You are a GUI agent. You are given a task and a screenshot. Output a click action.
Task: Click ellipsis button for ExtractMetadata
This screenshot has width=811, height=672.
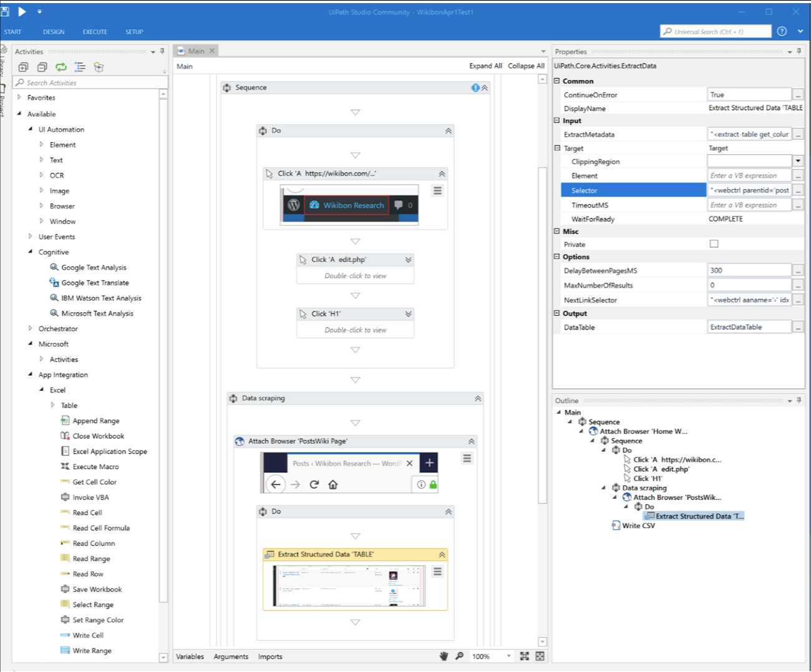(x=798, y=134)
